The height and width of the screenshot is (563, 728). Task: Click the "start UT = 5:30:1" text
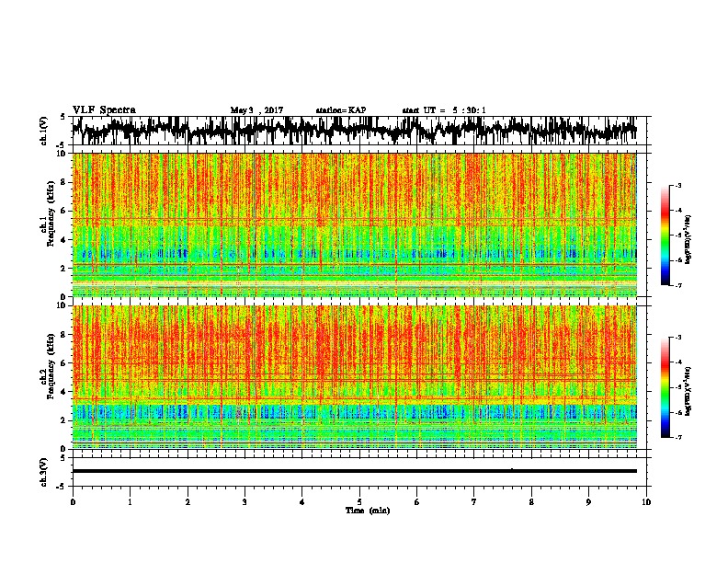coord(444,110)
